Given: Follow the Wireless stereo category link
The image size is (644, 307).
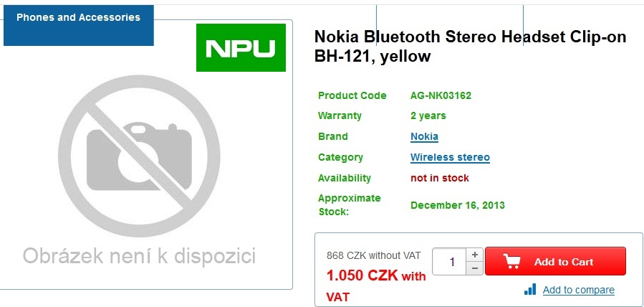Looking at the screenshot, I should pyautogui.click(x=450, y=157).
